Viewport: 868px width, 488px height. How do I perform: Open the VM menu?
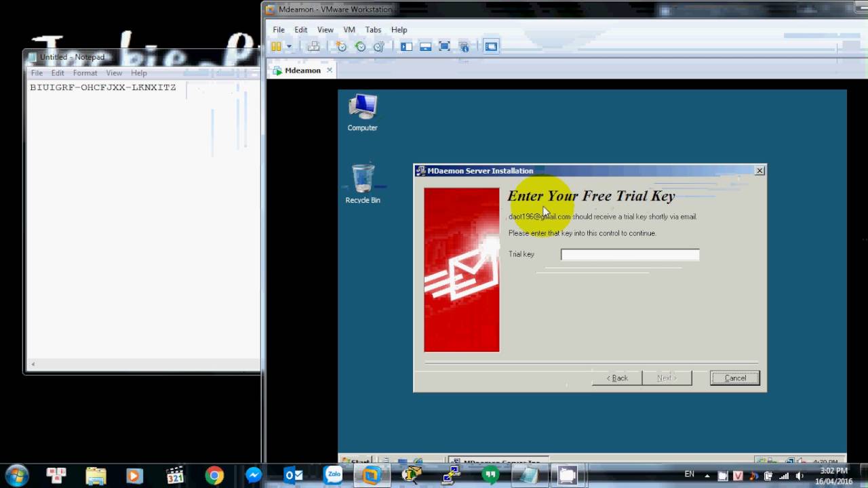(x=349, y=30)
